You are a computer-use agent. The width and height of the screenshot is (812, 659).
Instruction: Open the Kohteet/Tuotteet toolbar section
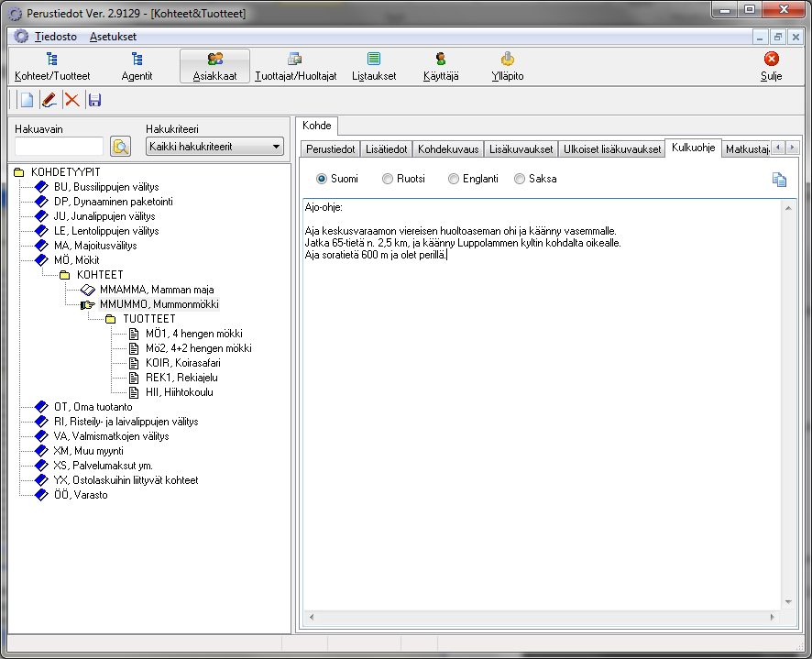(52, 66)
